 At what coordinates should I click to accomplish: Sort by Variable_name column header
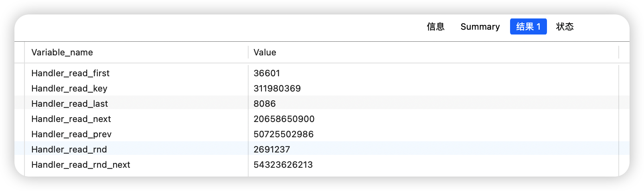[62, 53]
